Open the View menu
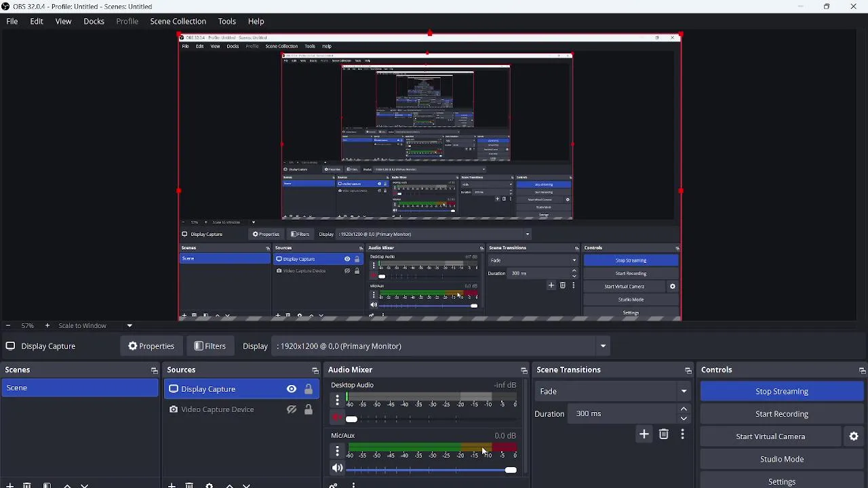 point(63,22)
